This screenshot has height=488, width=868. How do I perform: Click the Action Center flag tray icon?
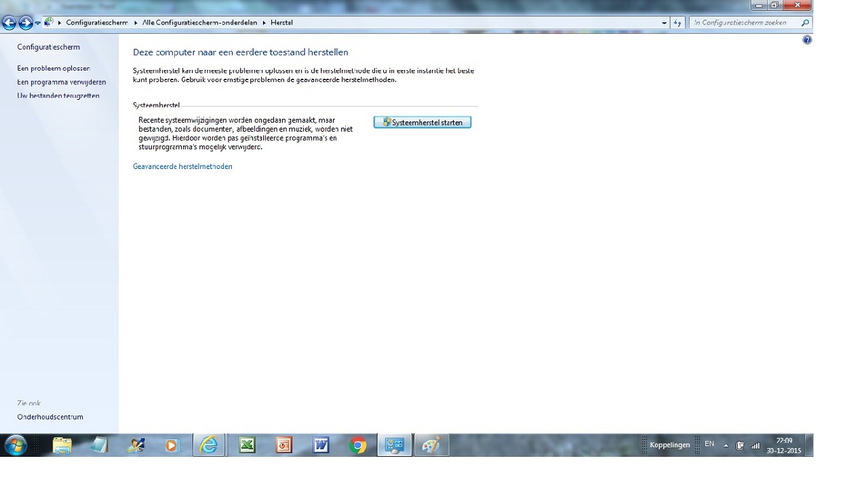click(x=740, y=446)
